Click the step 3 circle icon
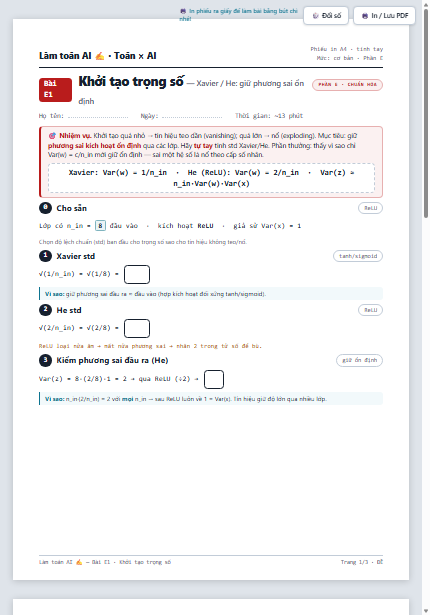This screenshot has width=430, height=615. 45,360
